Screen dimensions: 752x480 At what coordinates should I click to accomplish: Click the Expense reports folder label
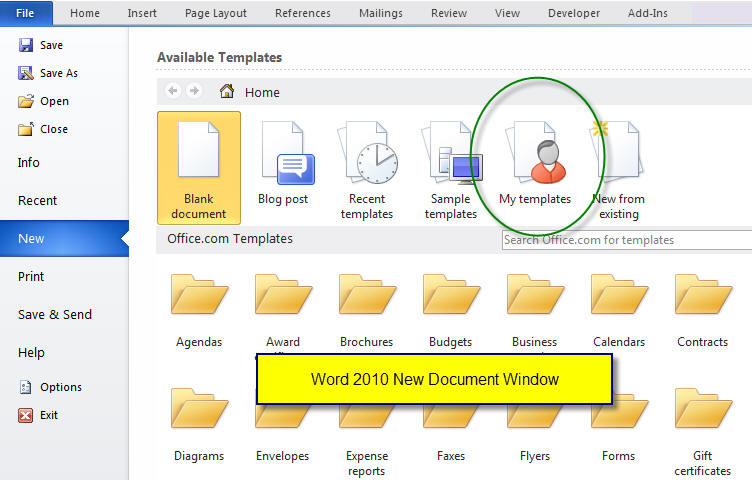[x=367, y=463]
